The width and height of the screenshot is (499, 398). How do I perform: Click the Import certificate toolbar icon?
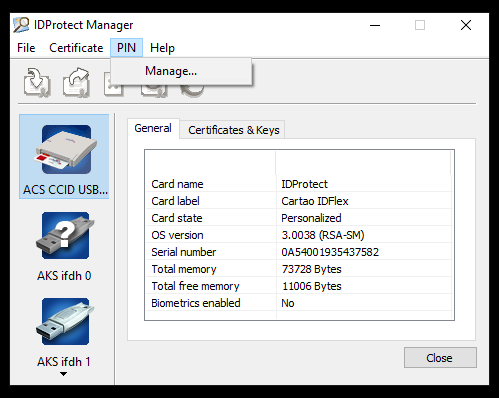(x=37, y=83)
